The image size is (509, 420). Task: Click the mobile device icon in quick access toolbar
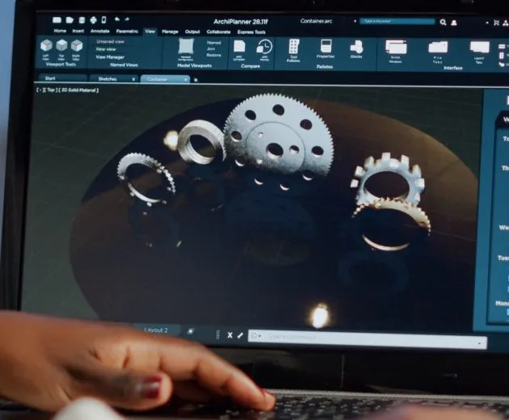coord(104,20)
